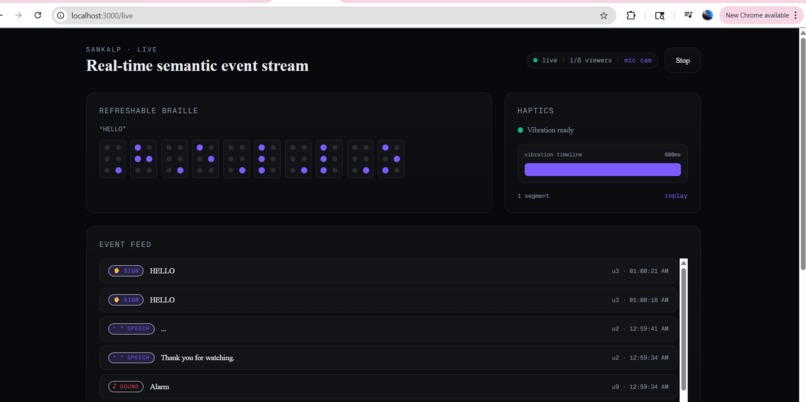Click the "600ms" duration value
Viewport: 806px width, 402px height.
point(672,155)
